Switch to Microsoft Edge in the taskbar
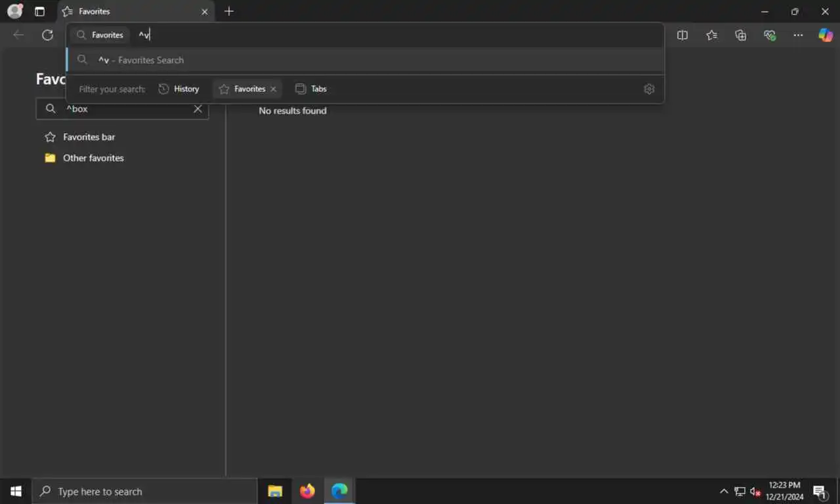 [339, 491]
